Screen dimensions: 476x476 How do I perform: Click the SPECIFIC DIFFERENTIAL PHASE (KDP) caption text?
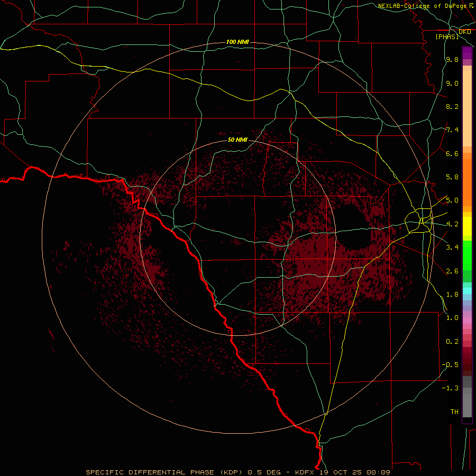click(164, 472)
